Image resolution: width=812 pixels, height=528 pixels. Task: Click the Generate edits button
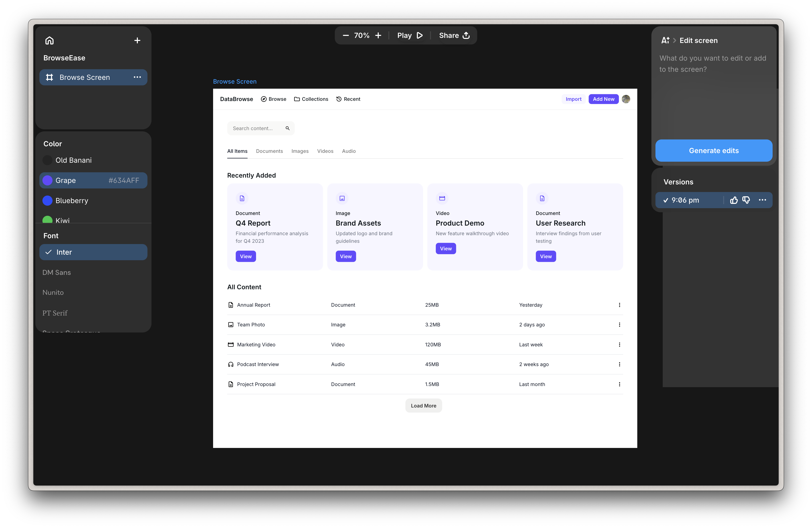(x=713, y=151)
